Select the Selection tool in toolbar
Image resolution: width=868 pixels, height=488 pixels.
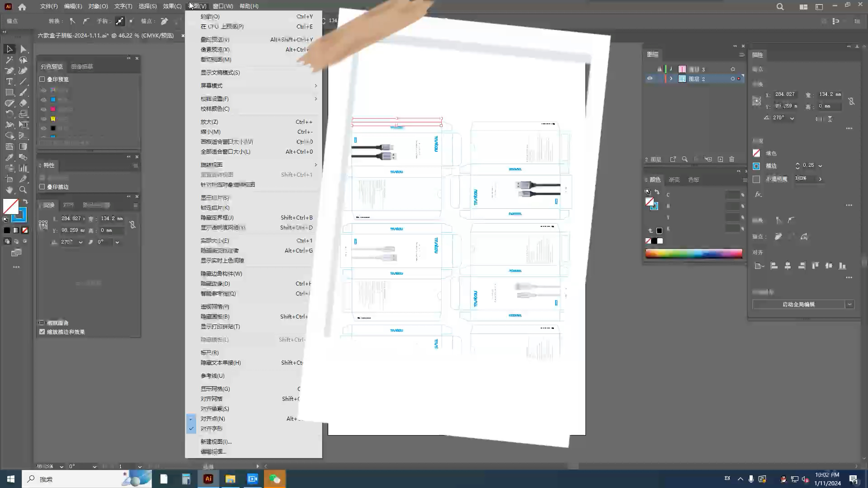[x=9, y=49]
